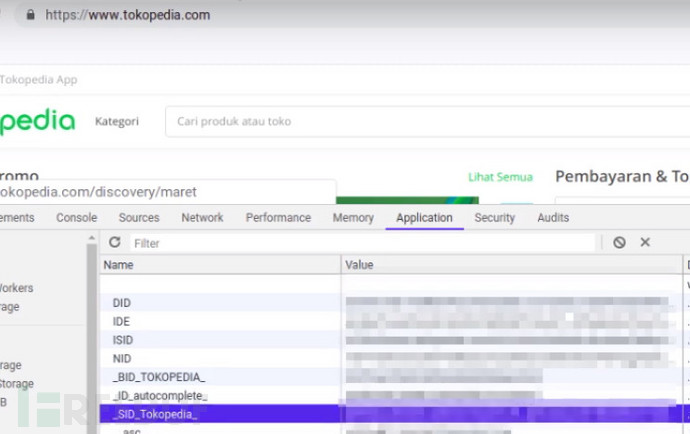Sort cookies by Value column header
This screenshot has width=690, height=434.
point(512,265)
